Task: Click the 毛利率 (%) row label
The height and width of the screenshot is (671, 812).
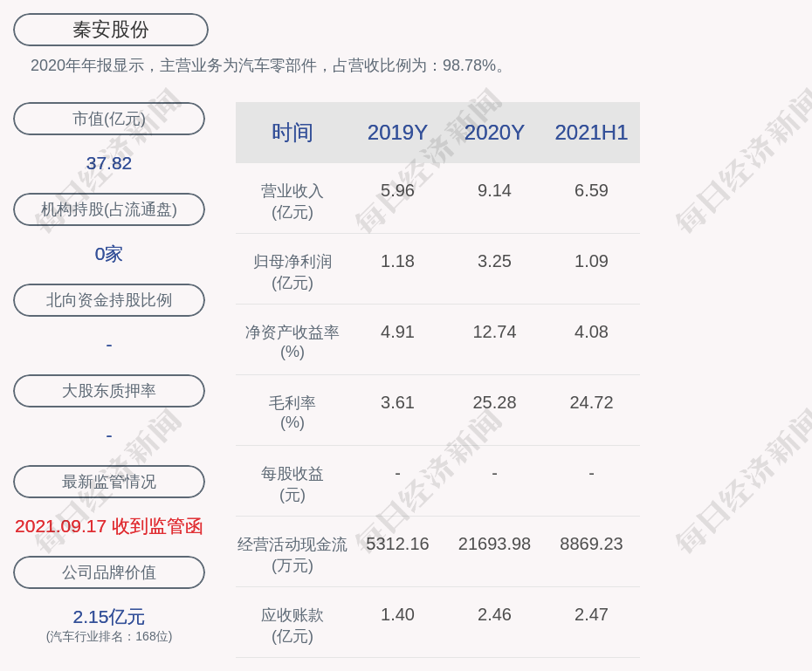Action: [292, 413]
